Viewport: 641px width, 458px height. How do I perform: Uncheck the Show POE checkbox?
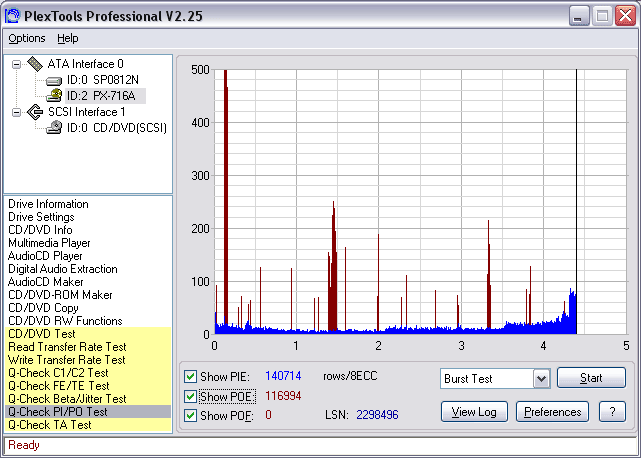click(x=190, y=396)
